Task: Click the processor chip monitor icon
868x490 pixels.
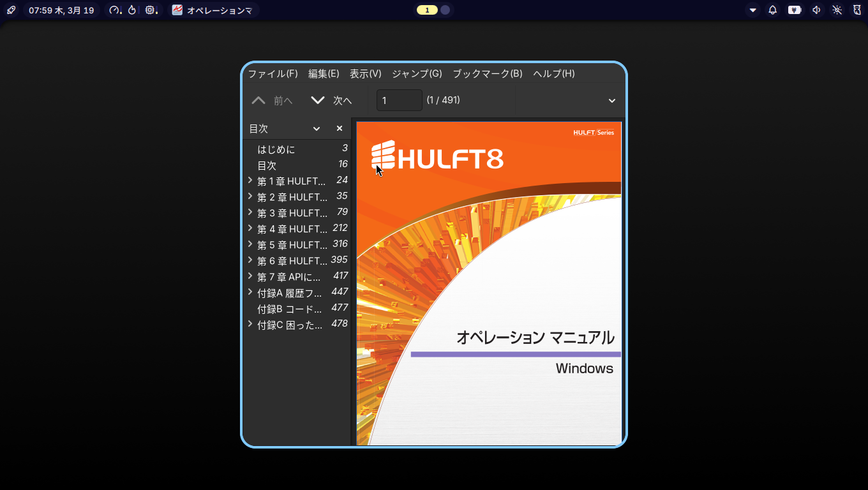Action: tap(151, 10)
